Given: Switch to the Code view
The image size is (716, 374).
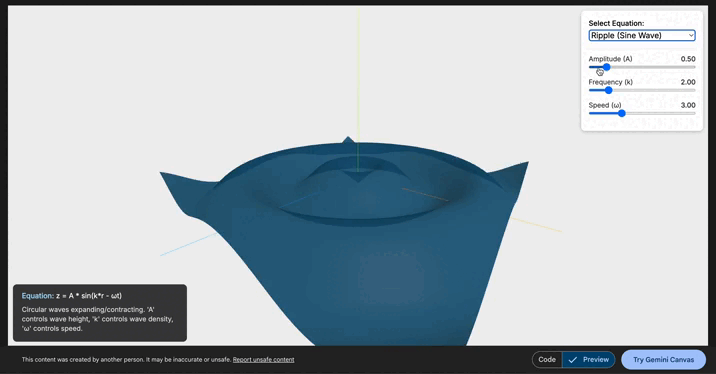Looking at the screenshot, I should tap(547, 359).
